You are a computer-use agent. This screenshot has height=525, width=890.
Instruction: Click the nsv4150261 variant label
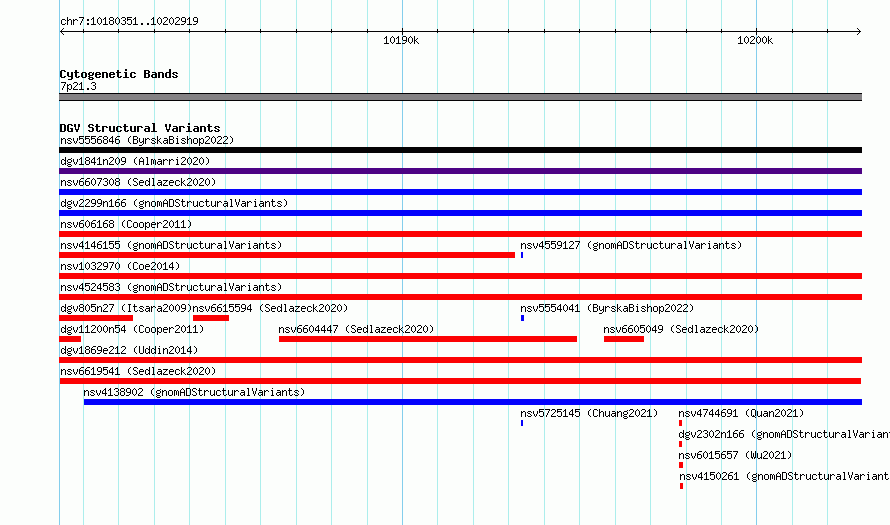pyautogui.click(x=784, y=476)
